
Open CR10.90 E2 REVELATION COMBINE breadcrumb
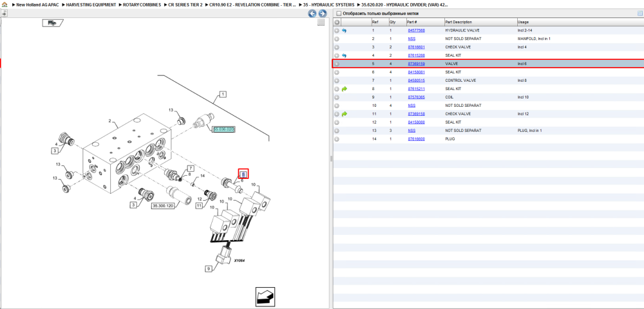pos(252,5)
